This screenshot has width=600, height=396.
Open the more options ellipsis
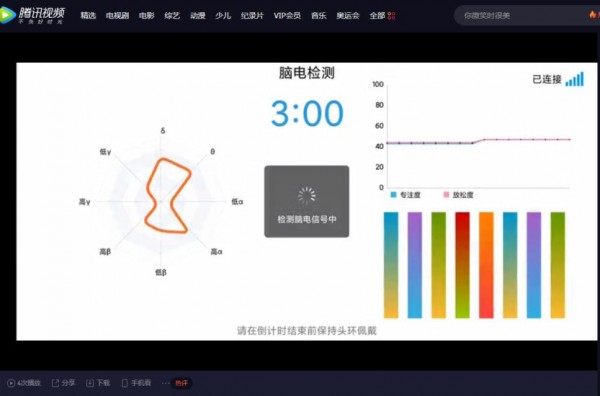[x=165, y=383]
